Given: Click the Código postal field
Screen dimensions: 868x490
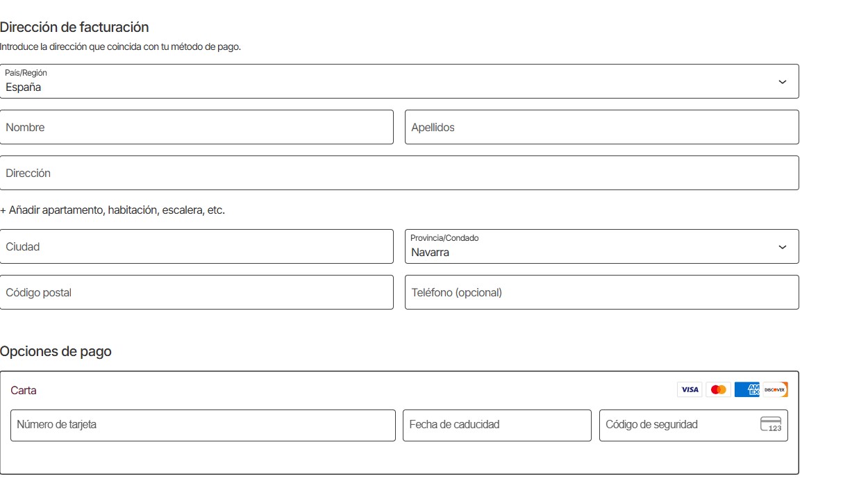Looking at the screenshot, I should pos(197,292).
